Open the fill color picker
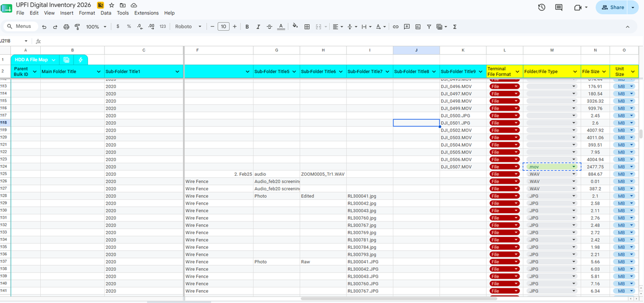The width and height of the screenshot is (644, 303). tap(295, 26)
